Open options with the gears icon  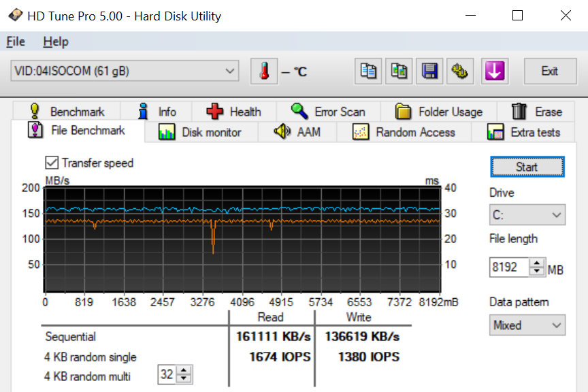click(460, 71)
